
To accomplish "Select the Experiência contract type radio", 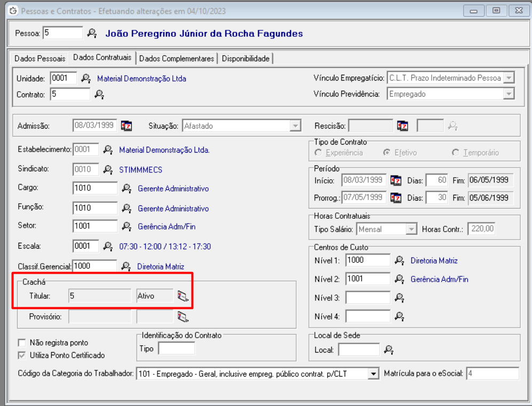I will pos(319,153).
